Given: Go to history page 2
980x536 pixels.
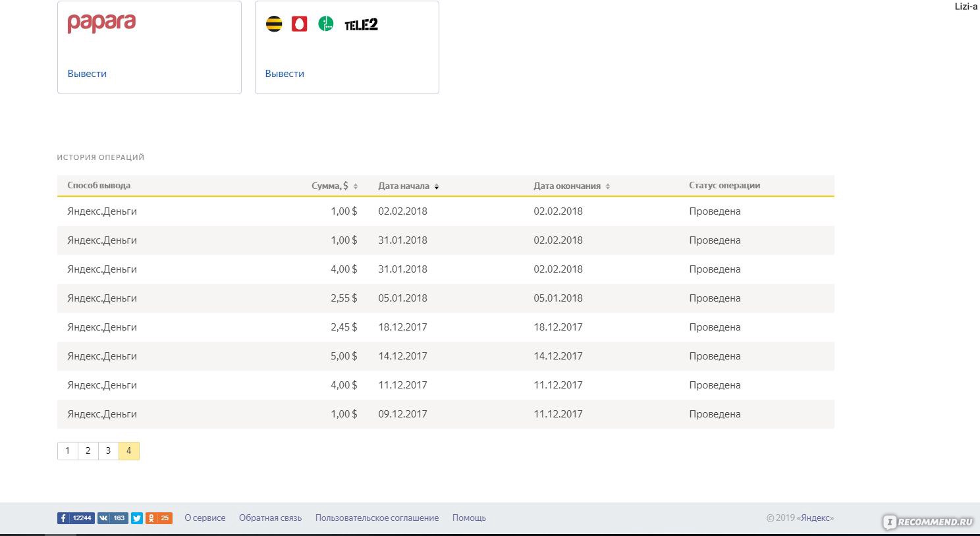Looking at the screenshot, I should point(88,451).
